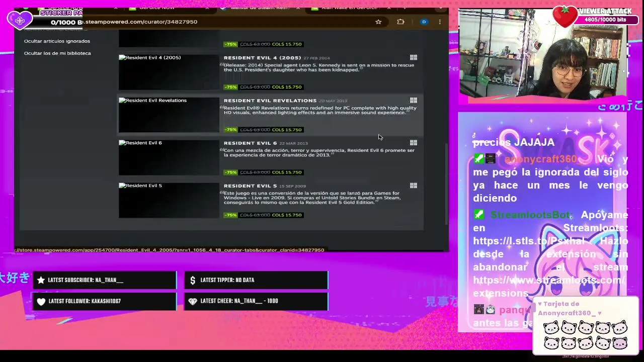Click Resident Evil 4 (2005) description about Leon S. Kennedy
Viewport: 644px width, 362px height.
(x=319, y=67)
